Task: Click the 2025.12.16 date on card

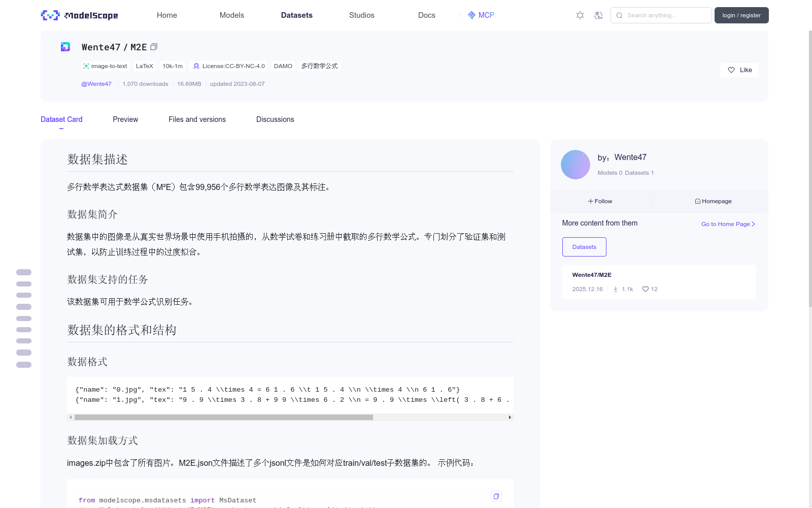Action: coord(588,289)
